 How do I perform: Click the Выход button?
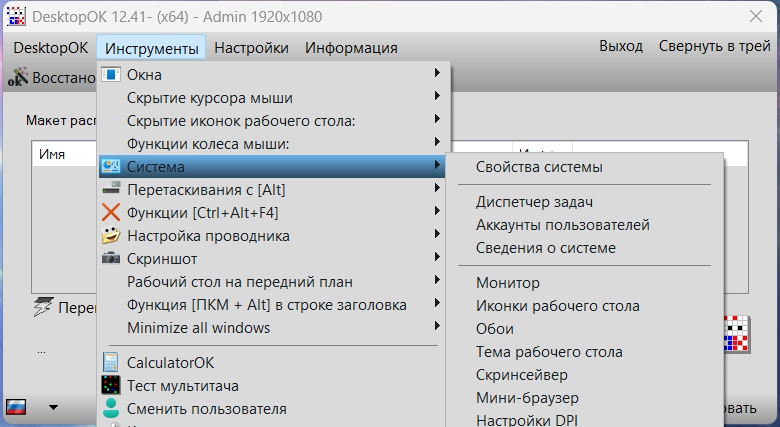pos(621,47)
